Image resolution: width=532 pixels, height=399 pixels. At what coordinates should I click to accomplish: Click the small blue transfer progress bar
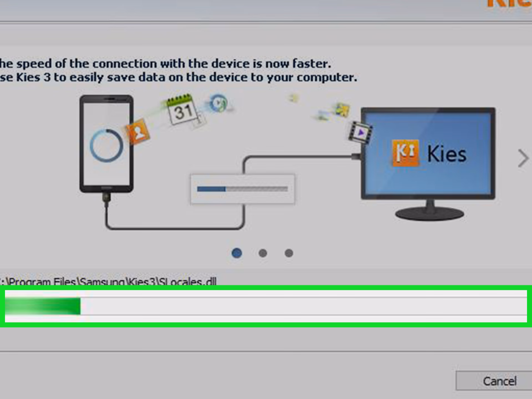tap(242, 189)
